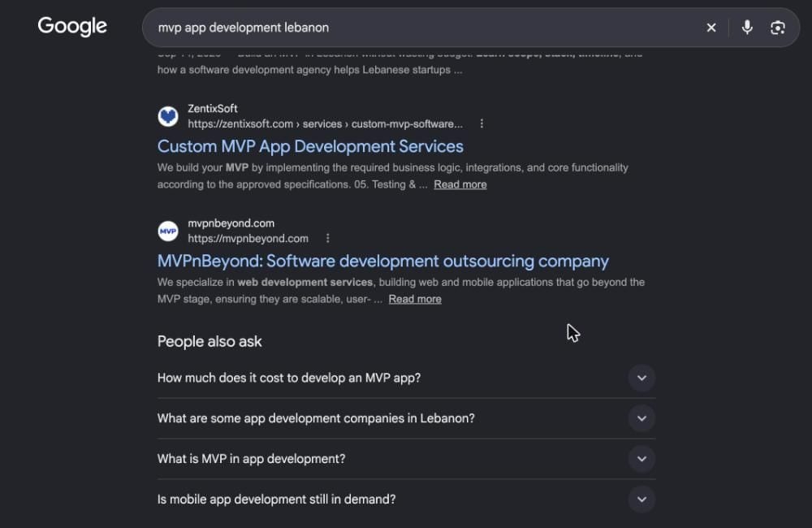Click the Google logo
The height and width of the screenshot is (528, 812).
tap(72, 27)
